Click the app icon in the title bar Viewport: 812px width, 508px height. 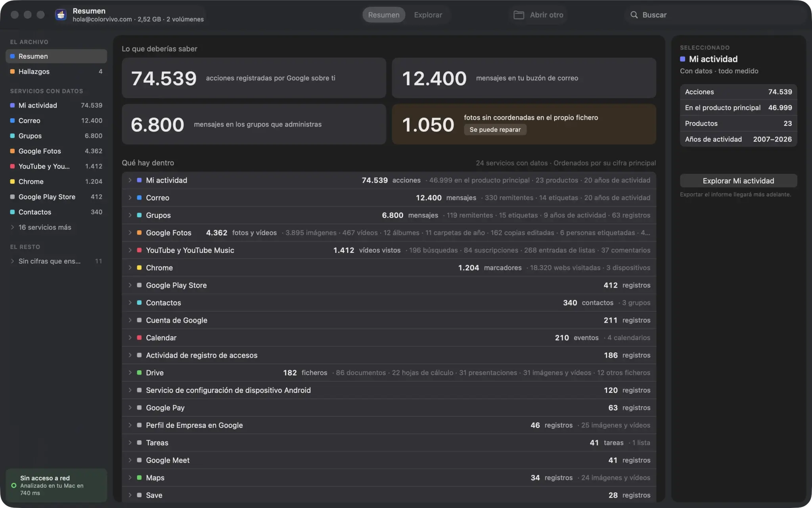pos(61,15)
